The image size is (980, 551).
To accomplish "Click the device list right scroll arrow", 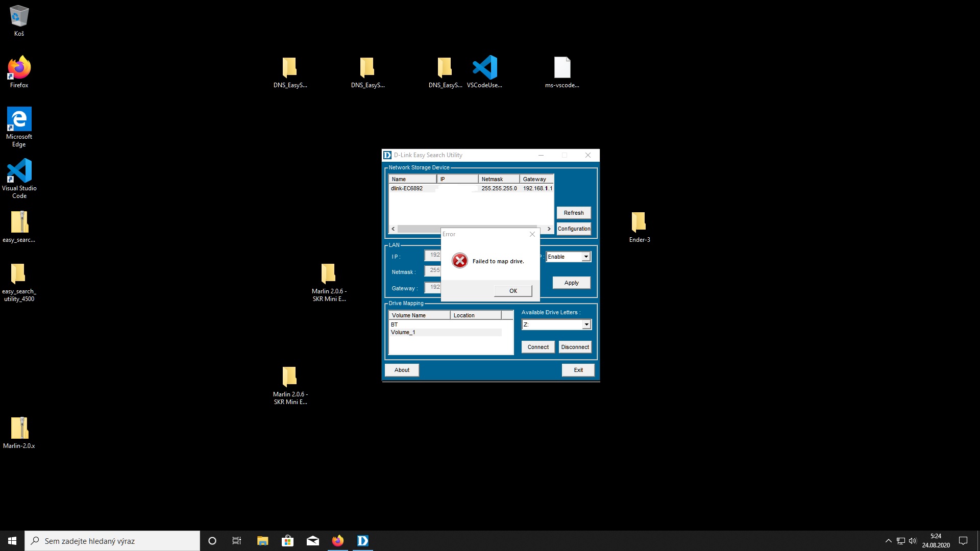I will click(549, 229).
